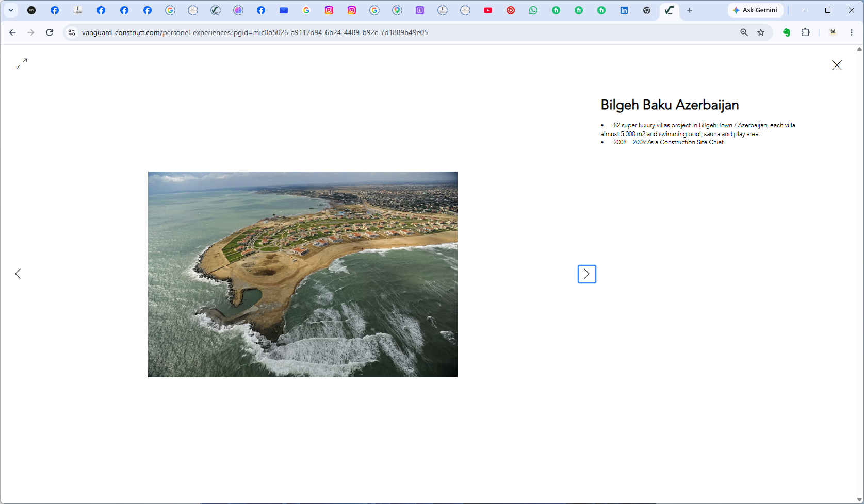Open a new tab with plus button

pyautogui.click(x=690, y=10)
